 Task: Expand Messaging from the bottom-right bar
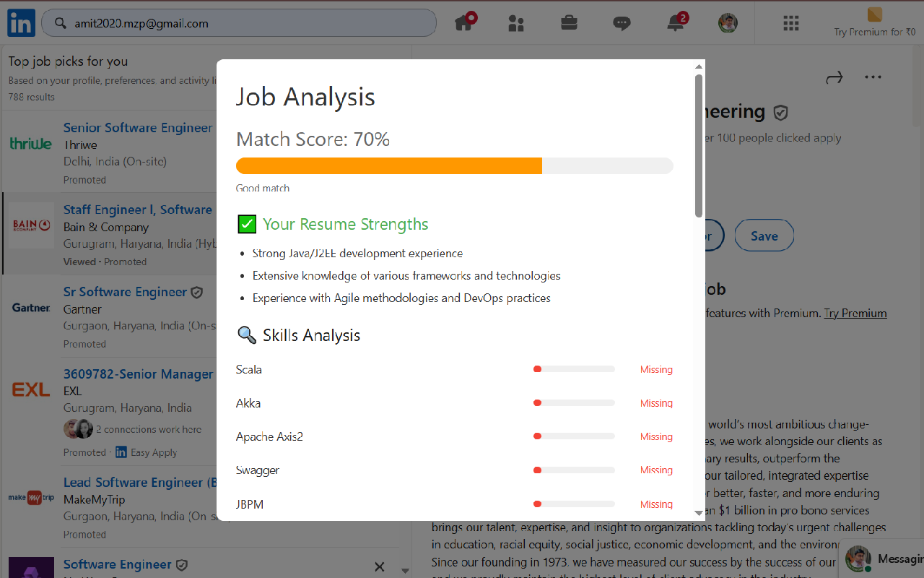881,558
